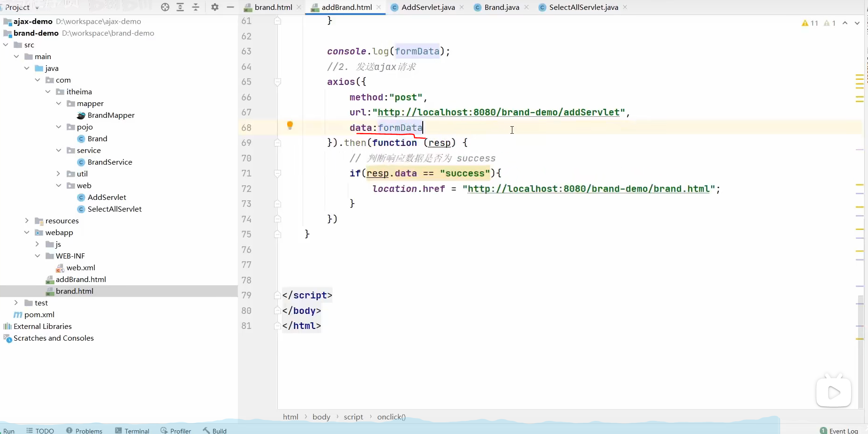Click the locate current file target icon
The width and height of the screenshot is (868, 434).
point(165,7)
